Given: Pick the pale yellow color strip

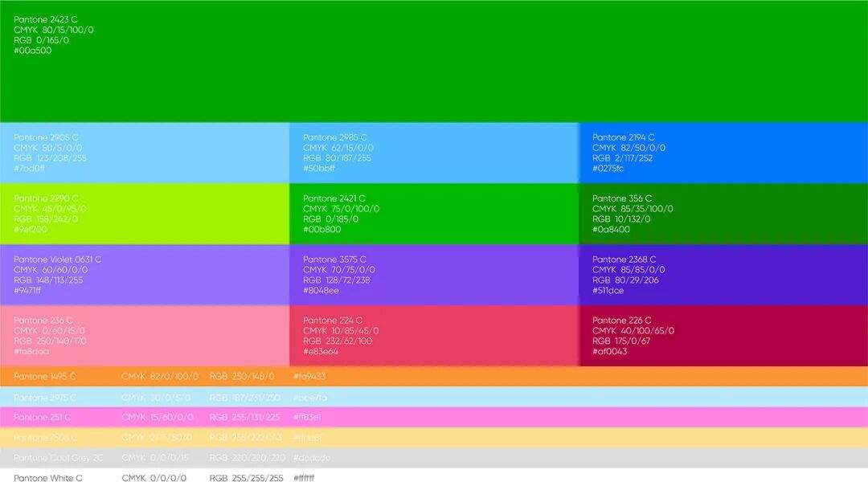Looking at the screenshot, I should [x=434, y=438].
